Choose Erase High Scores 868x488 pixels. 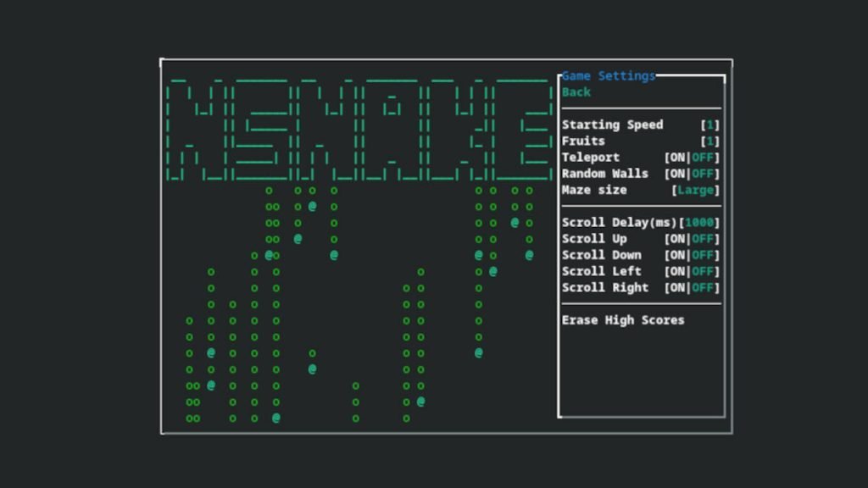coord(623,320)
